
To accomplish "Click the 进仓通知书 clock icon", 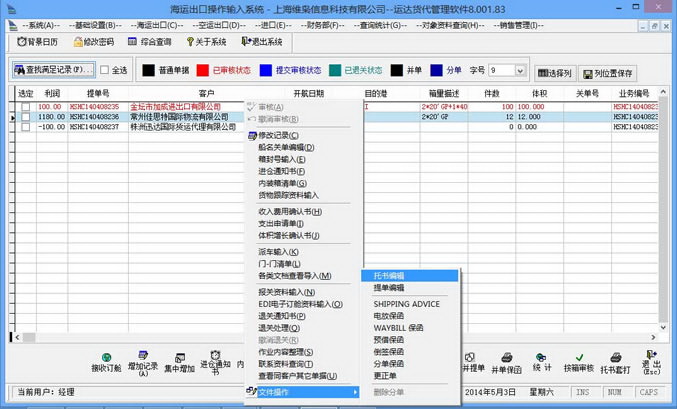I will pos(215,355).
